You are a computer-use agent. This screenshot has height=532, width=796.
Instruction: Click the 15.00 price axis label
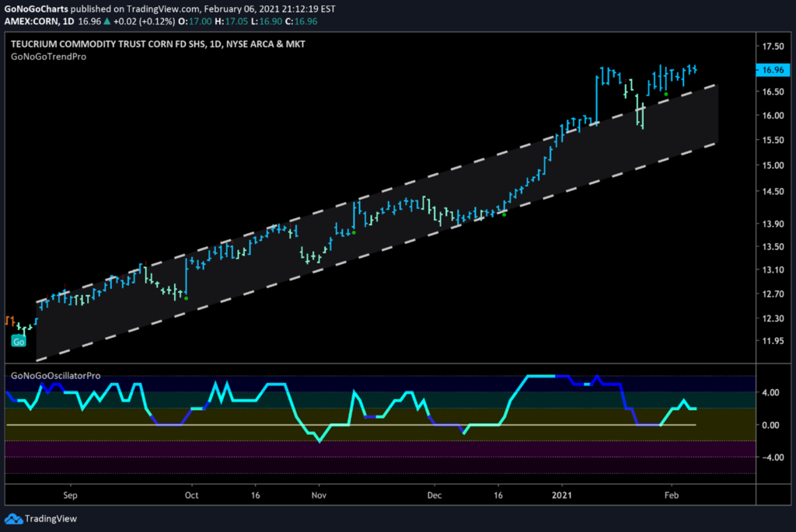click(773, 165)
